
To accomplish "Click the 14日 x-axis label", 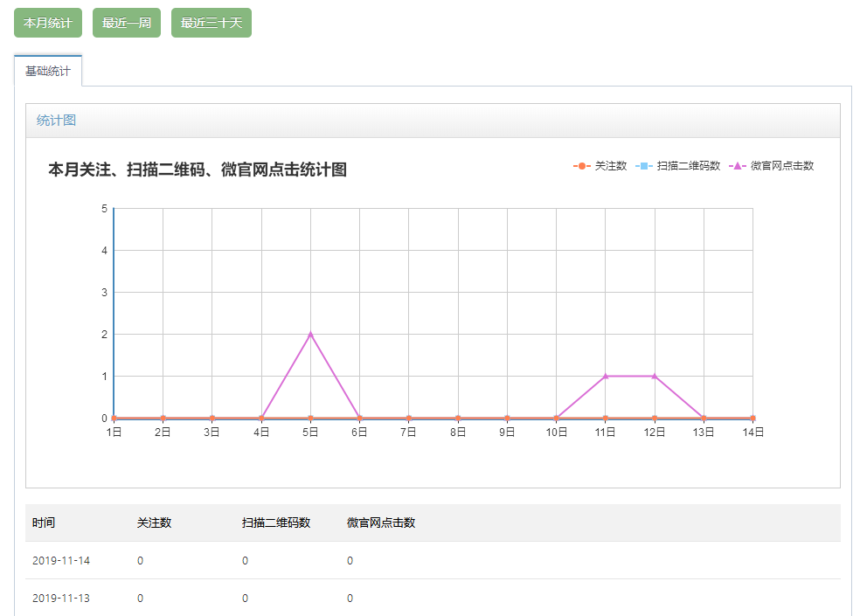I will [x=753, y=433].
